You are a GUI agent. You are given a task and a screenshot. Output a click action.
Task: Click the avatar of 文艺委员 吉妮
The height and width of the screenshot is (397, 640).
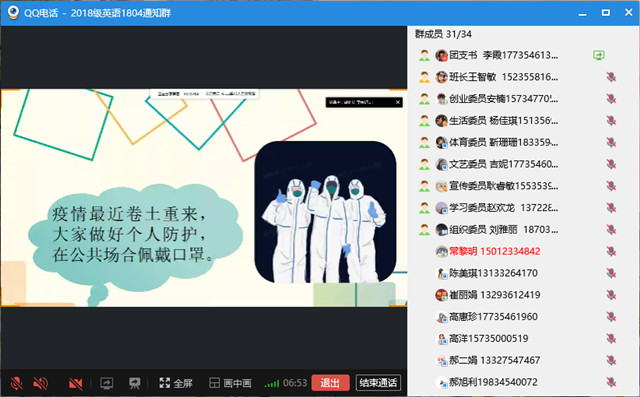tap(441, 164)
